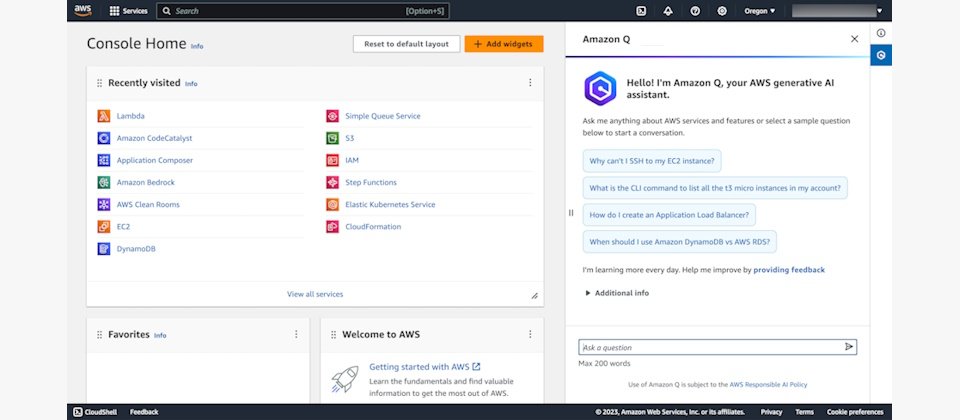Click the Lambda service icon
The height and width of the screenshot is (420, 960).
tap(103, 116)
